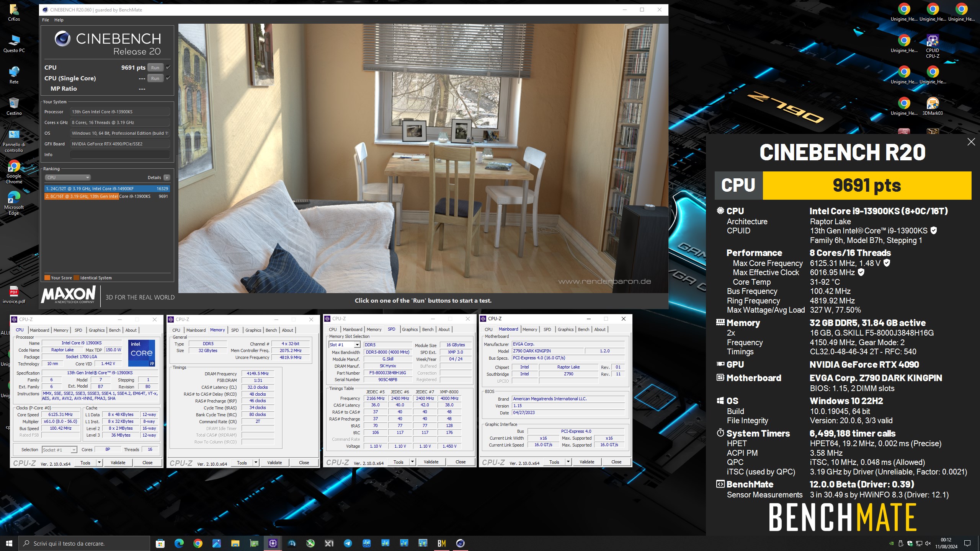Launch the 3DMark03 desktop shortcut
This screenshot has width=980, height=551.
(932, 106)
